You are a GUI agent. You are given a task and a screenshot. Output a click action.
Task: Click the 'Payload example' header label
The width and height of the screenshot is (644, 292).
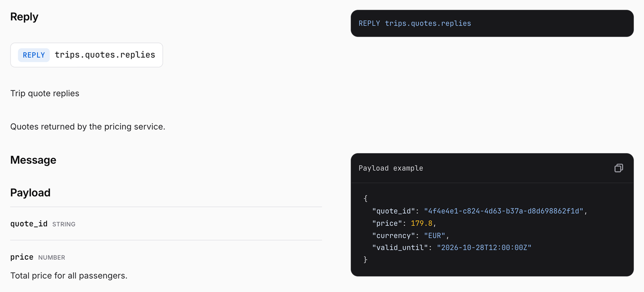[x=391, y=168]
